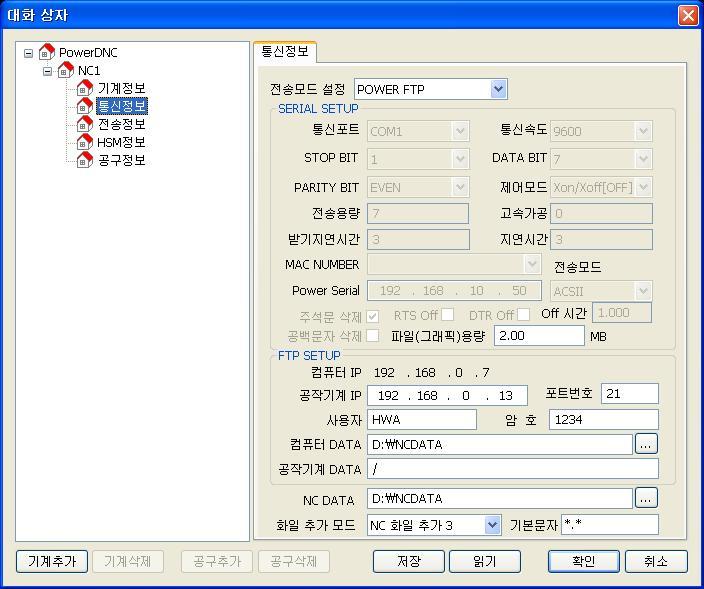This screenshot has height=589, width=704.
Task: Toggle the 공백문자 삭제 checkbox
Action: [373, 335]
